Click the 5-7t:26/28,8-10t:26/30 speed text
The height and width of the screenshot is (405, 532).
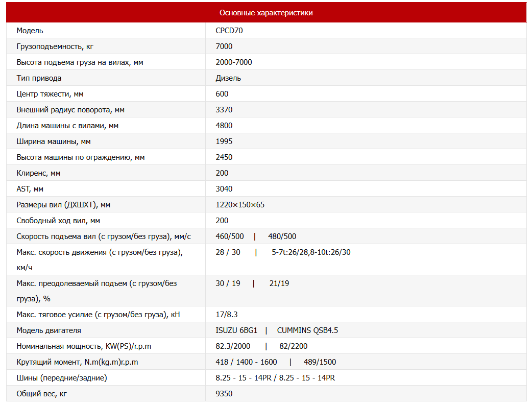tap(311, 252)
